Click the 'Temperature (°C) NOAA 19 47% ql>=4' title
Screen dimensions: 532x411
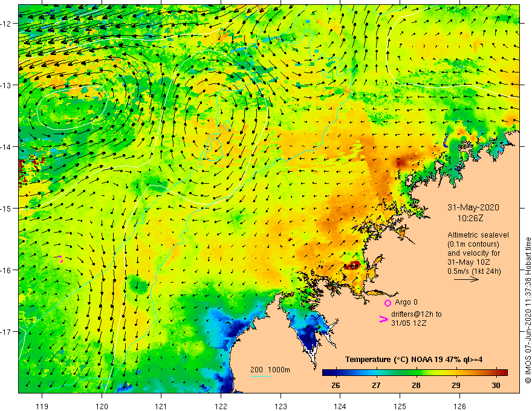[x=414, y=360]
